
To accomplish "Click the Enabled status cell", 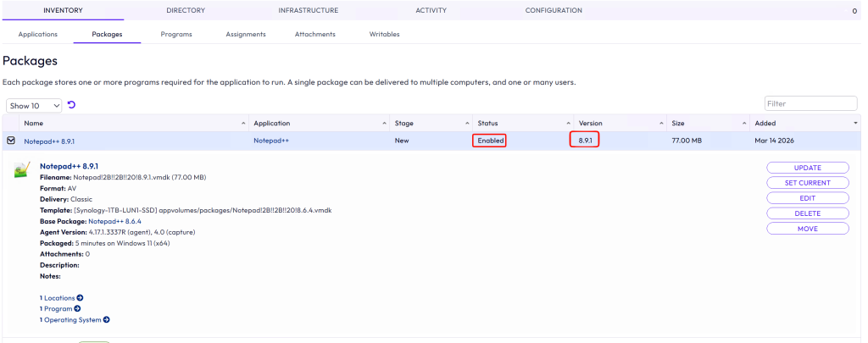I will (x=491, y=141).
